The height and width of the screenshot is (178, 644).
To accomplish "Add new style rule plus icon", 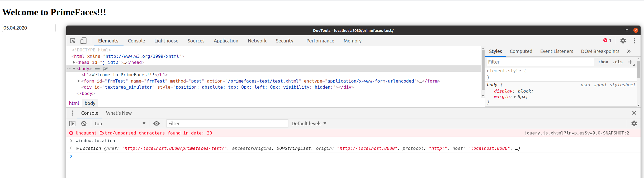I will [x=630, y=62].
